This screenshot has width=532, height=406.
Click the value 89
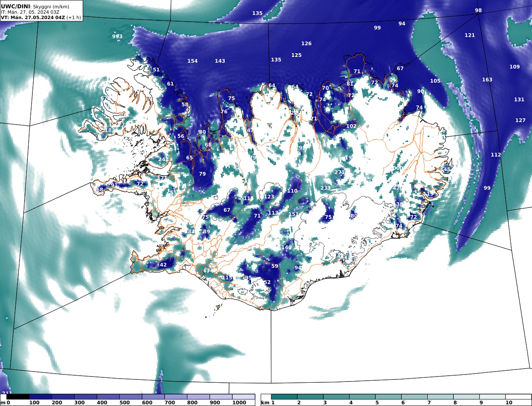tap(207, 232)
